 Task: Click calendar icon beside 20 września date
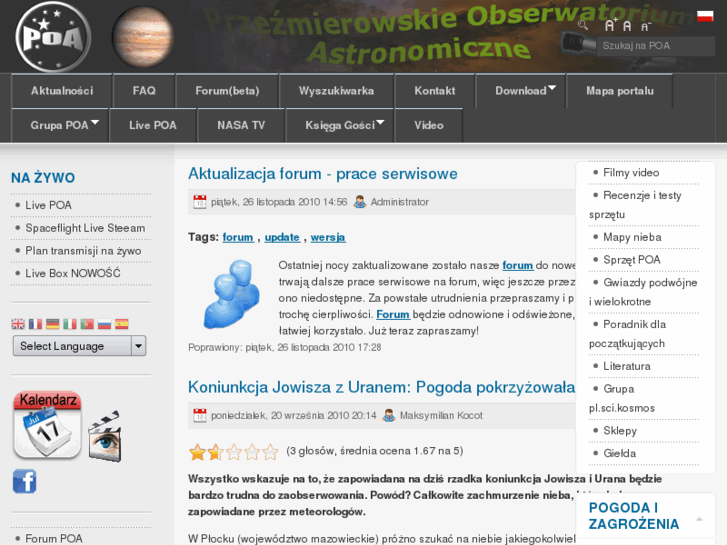click(x=200, y=415)
